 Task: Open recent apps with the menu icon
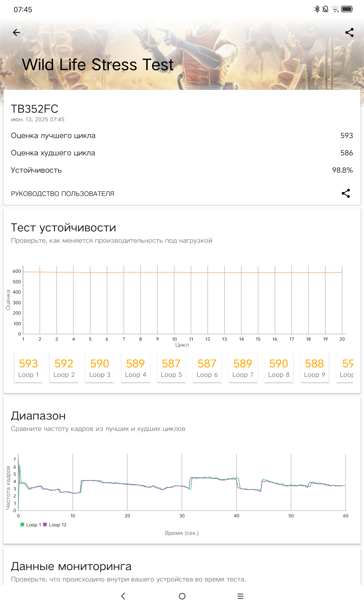pyautogui.click(x=240, y=596)
